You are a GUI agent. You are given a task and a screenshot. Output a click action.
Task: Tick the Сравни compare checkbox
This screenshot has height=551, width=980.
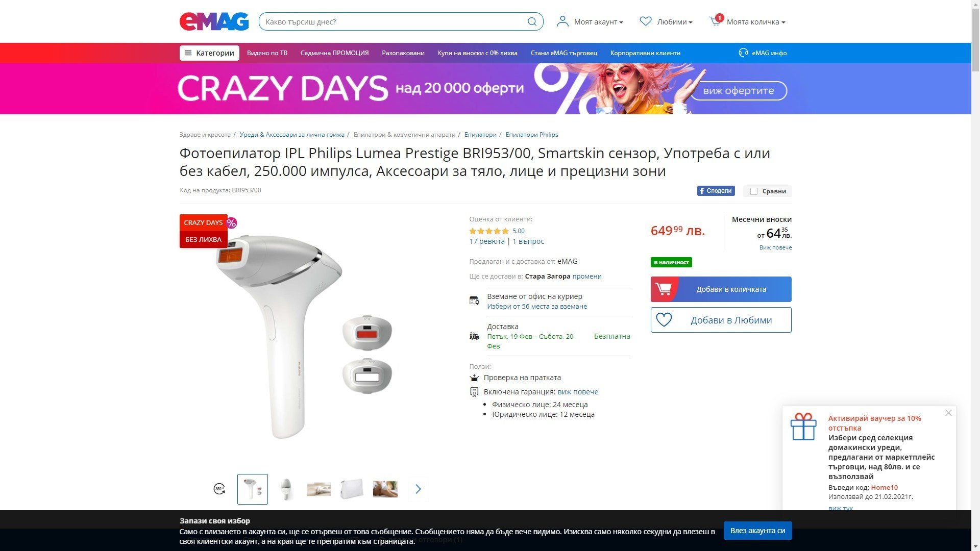(x=753, y=191)
